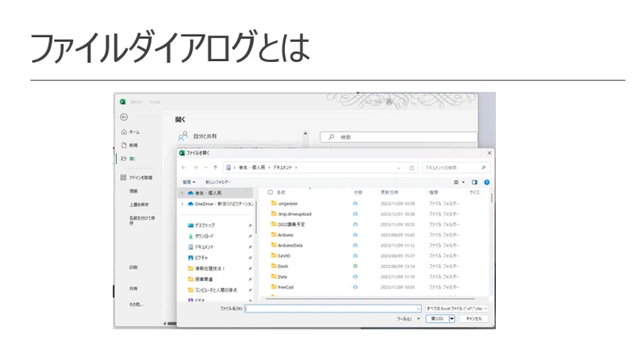Expand the second OneDrive tree node

point(183,204)
